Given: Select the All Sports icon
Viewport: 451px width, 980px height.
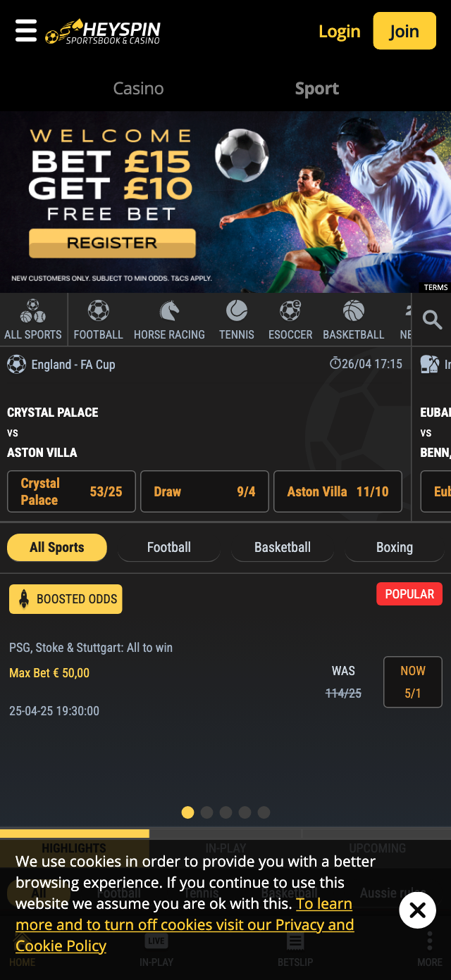Looking at the screenshot, I should tap(33, 320).
